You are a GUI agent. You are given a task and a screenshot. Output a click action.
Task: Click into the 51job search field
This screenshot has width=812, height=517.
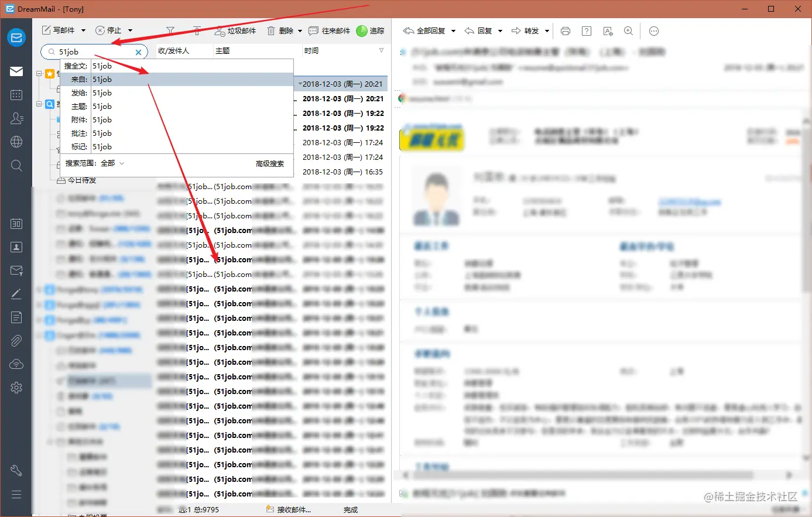pos(95,52)
